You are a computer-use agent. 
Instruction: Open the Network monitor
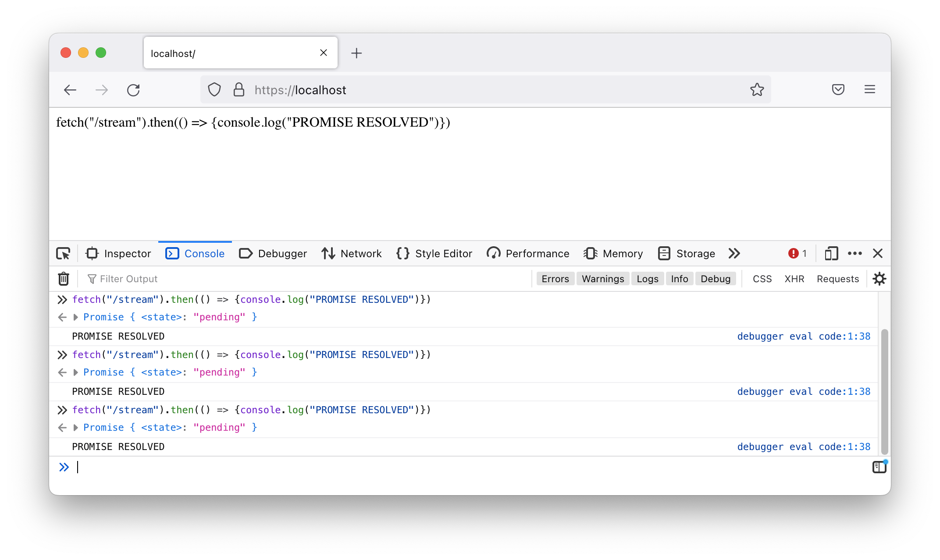coord(352,253)
